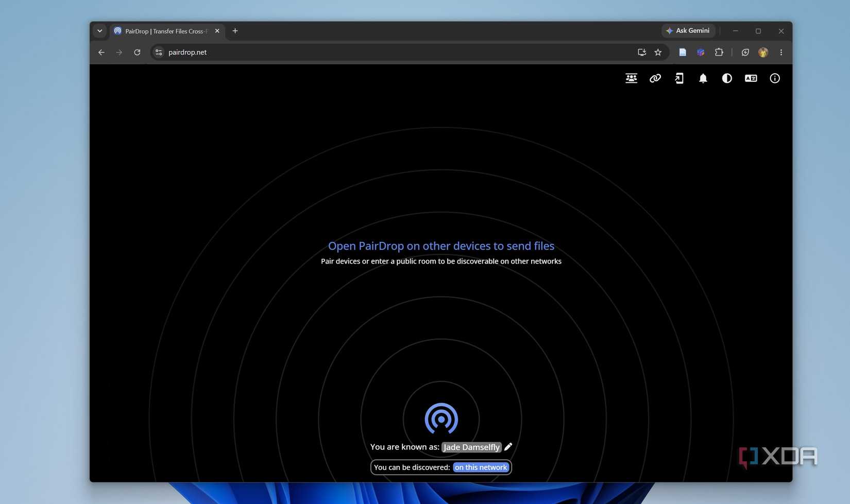Click the install PairDrop icon
This screenshot has width=850, height=504.
point(679,78)
